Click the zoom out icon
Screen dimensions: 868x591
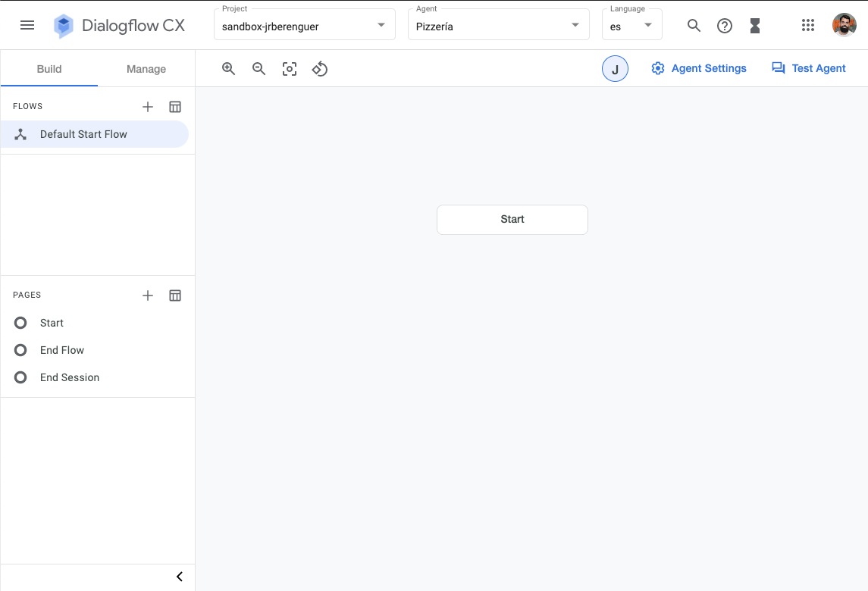pyautogui.click(x=259, y=68)
